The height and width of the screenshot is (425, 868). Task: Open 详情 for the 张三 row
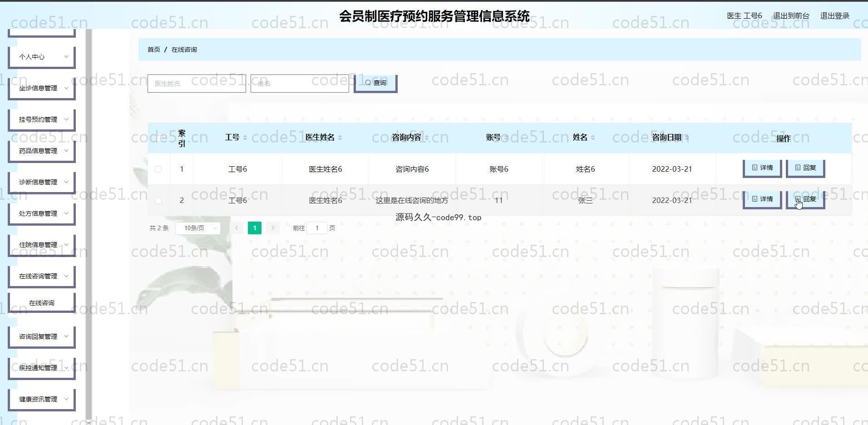click(762, 199)
